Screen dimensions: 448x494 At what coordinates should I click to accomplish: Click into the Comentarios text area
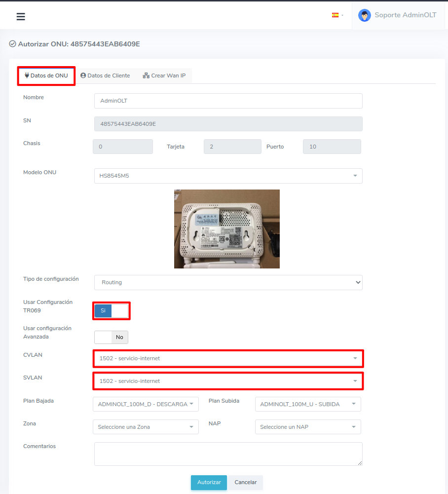[228, 454]
